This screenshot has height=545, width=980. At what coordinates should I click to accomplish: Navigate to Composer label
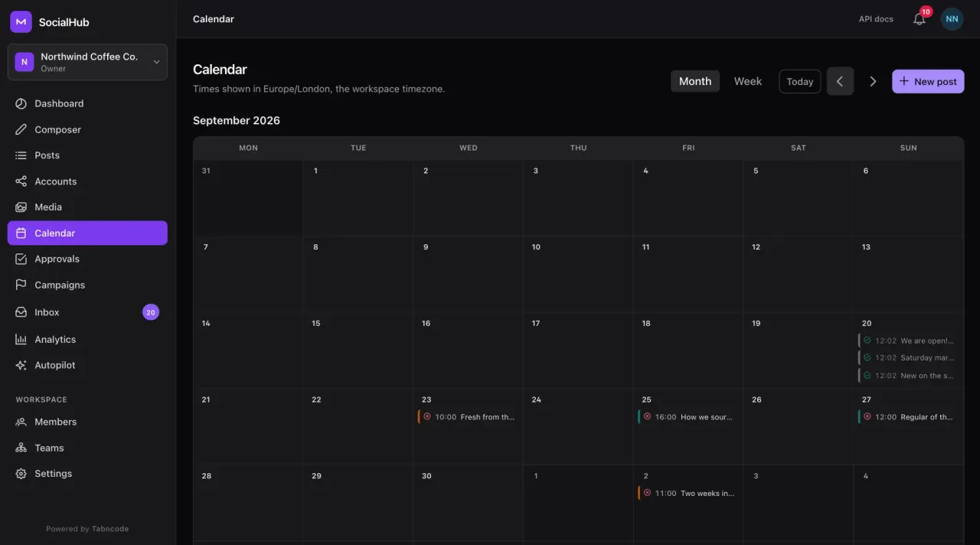(57, 129)
